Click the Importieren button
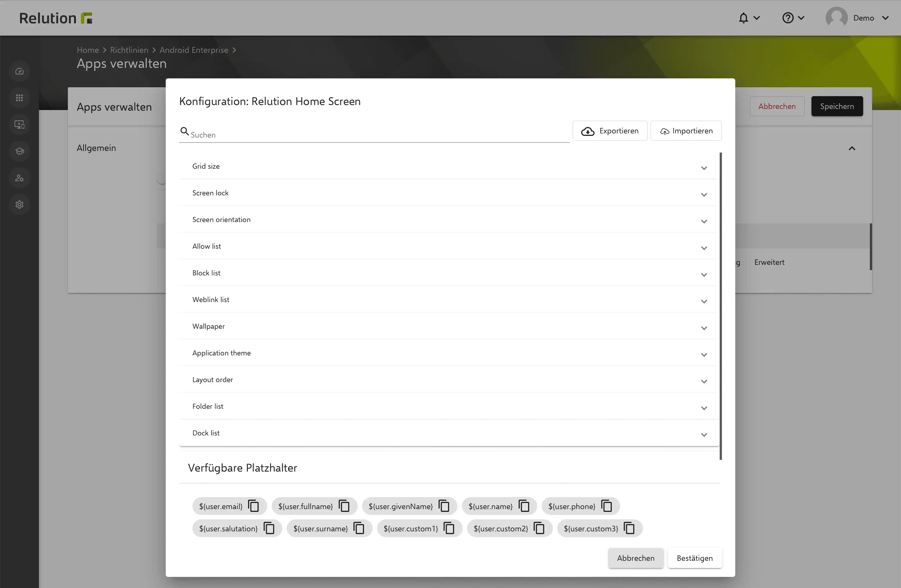The height and width of the screenshot is (588, 901). tap(686, 131)
